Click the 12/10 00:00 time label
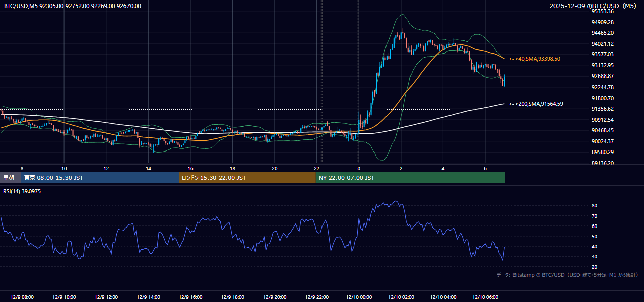Image resolution: width=644 pixels, height=302 pixels. (359, 297)
